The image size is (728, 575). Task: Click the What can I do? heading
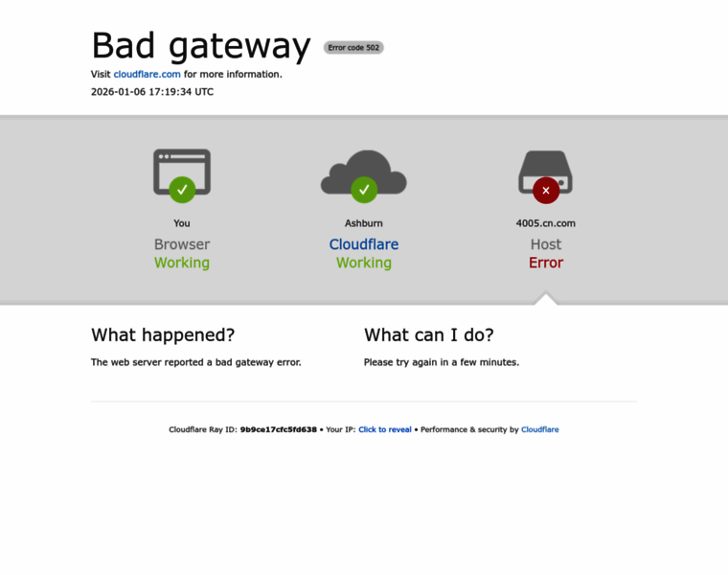click(x=429, y=334)
